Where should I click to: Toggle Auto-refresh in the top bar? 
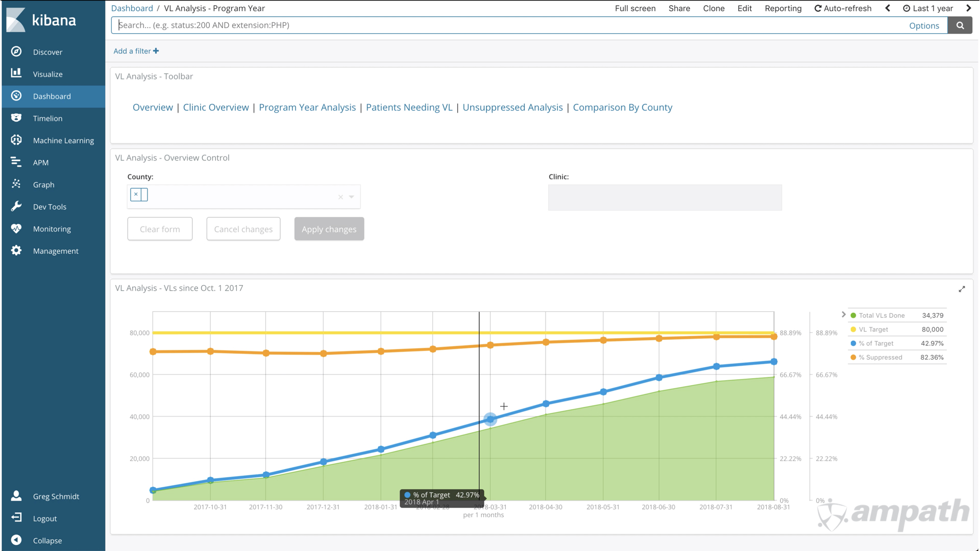click(843, 8)
